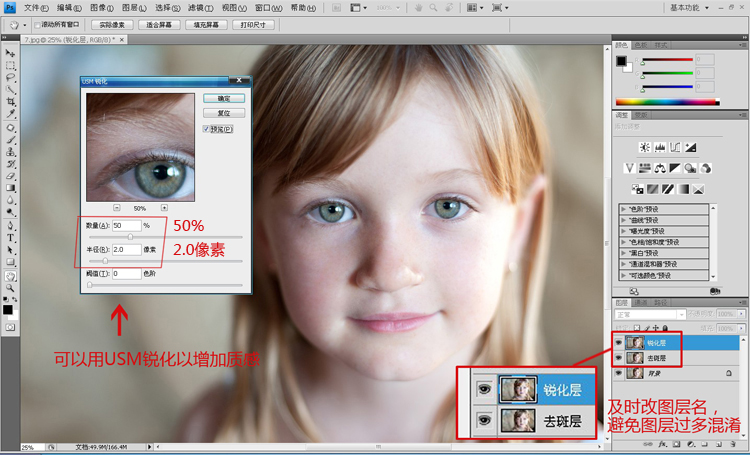Uncheck the 预览 checkbox in USM dialog
The width and height of the screenshot is (750, 455).
click(x=207, y=129)
